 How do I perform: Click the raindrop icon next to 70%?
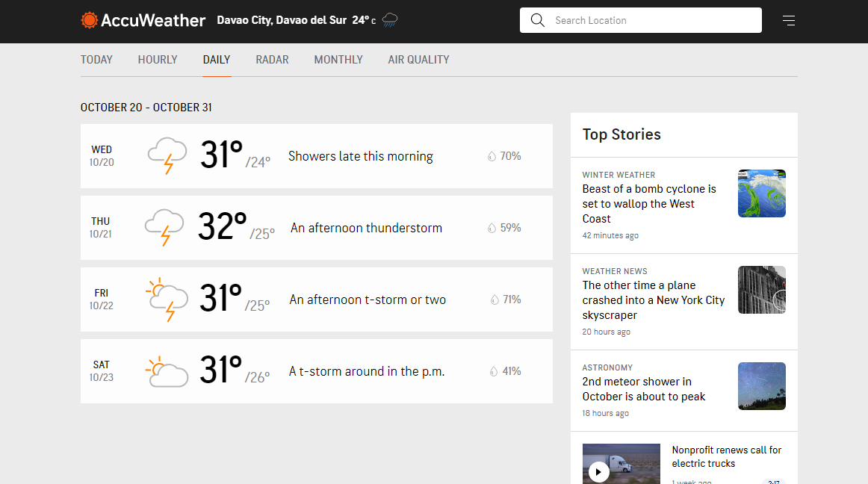click(492, 156)
